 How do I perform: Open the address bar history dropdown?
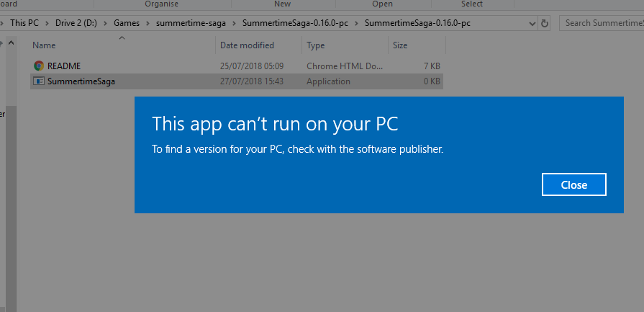pyautogui.click(x=532, y=23)
